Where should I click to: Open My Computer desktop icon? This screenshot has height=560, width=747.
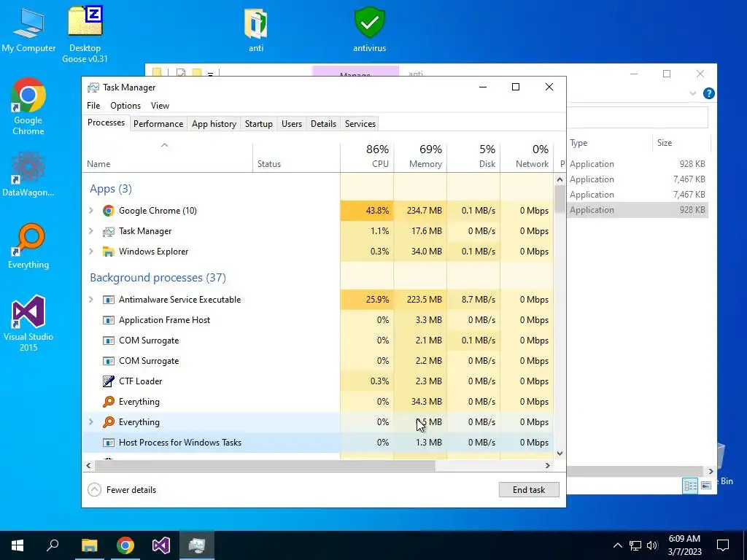click(x=28, y=30)
